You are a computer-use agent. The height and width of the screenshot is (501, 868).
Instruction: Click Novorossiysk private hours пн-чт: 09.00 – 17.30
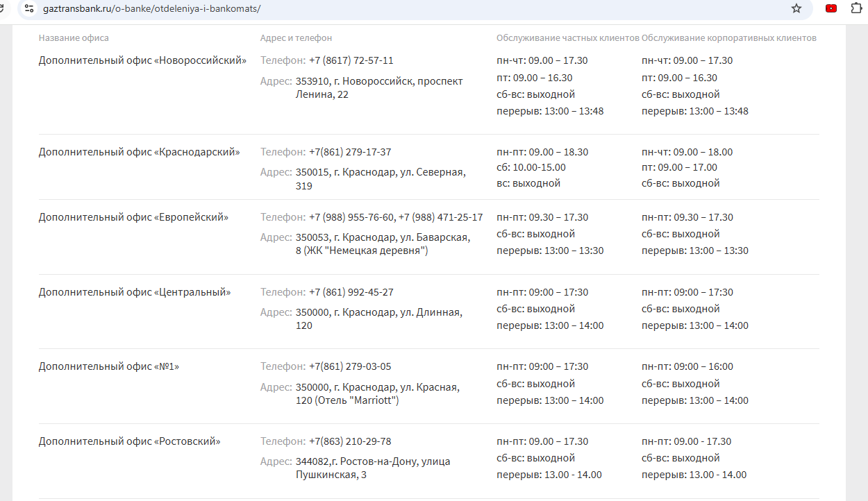[x=542, y=60]
